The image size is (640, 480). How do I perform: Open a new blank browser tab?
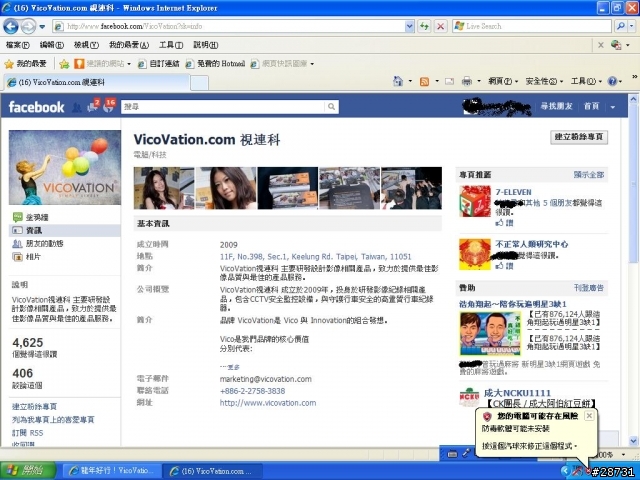pos(199,83)
